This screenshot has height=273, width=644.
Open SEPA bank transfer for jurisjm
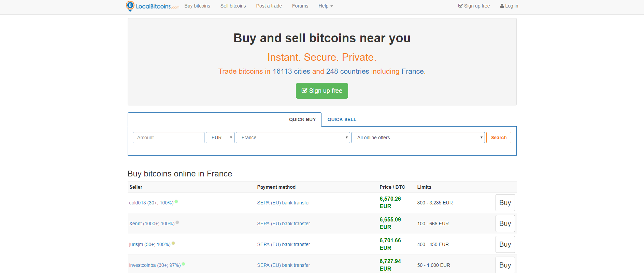[x=284, y=244]
